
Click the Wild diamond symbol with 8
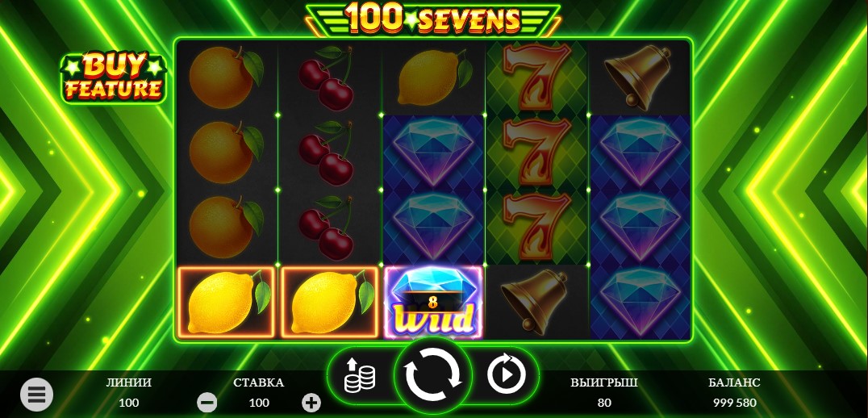coord(433,303)
